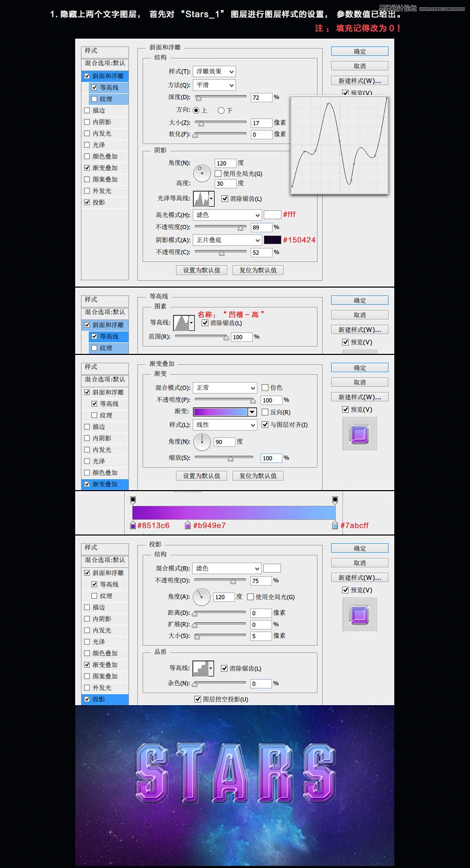Click the drop shadow quality contour thumbnail
This screenshot has width=470, height=868.
(203, 668)
